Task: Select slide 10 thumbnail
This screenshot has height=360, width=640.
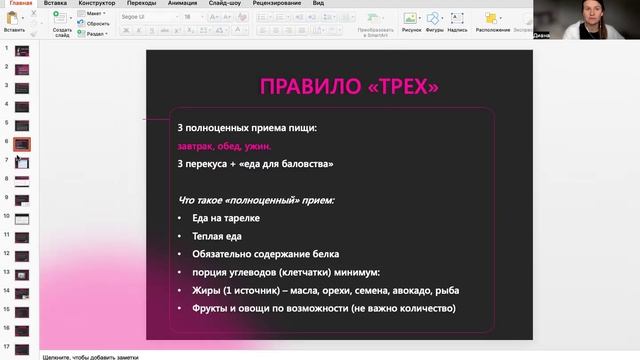Action: 22,219
